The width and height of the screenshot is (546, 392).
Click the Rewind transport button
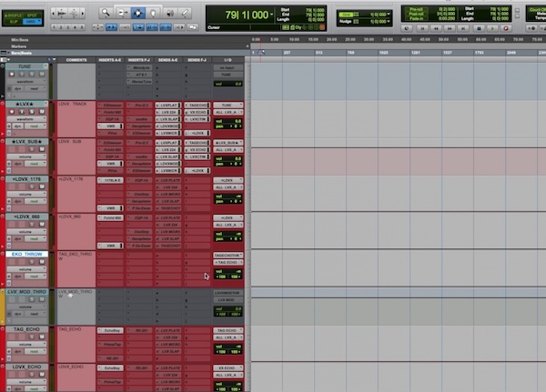436,28
